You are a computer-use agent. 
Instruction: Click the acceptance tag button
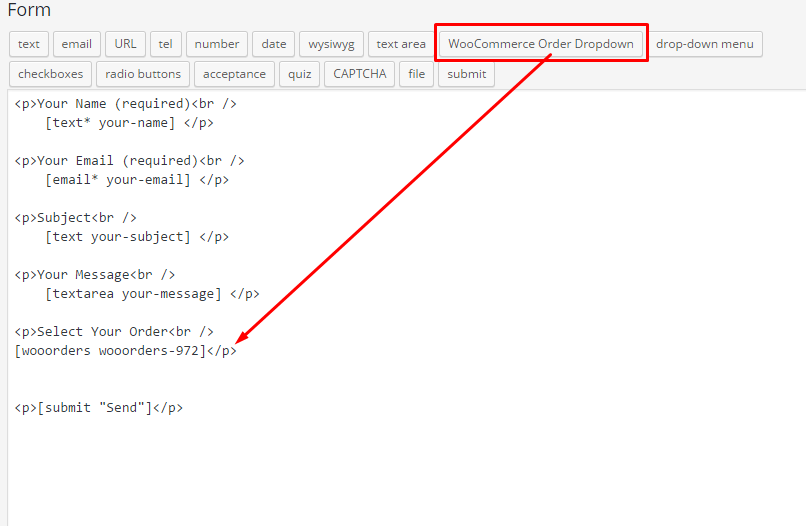(234, 74)
